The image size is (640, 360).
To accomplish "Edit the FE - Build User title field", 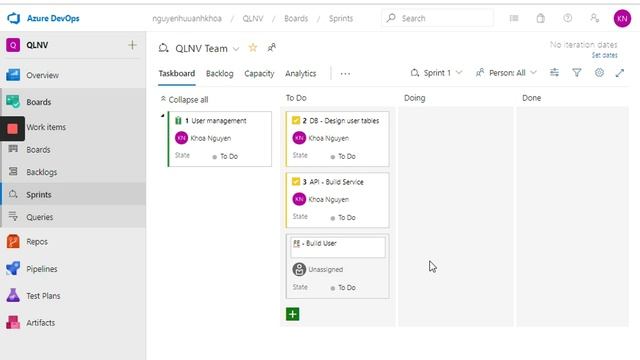I will point(338,247).
